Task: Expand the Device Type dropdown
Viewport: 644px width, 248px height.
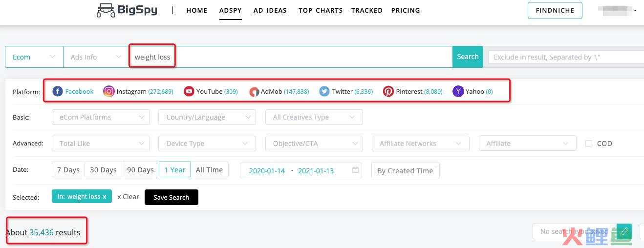Action: click(x=207, y=144)
